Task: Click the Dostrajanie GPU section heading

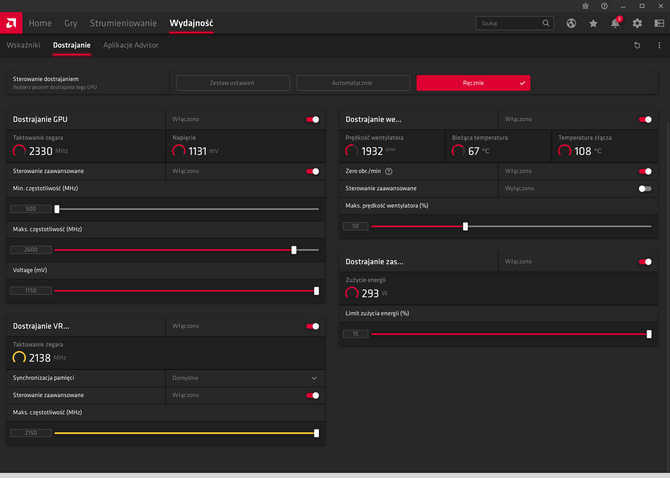Action: coord(40,120)
